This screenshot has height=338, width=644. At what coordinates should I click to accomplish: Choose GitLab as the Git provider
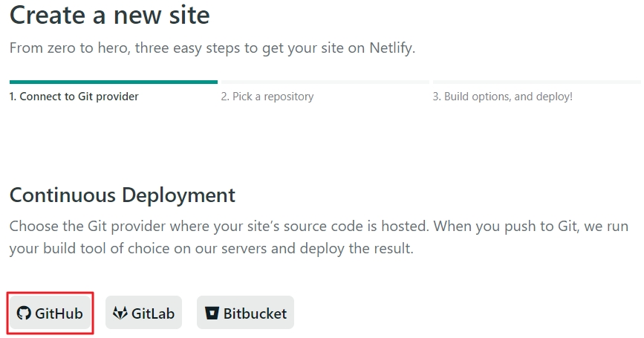(x=144, y=313)
